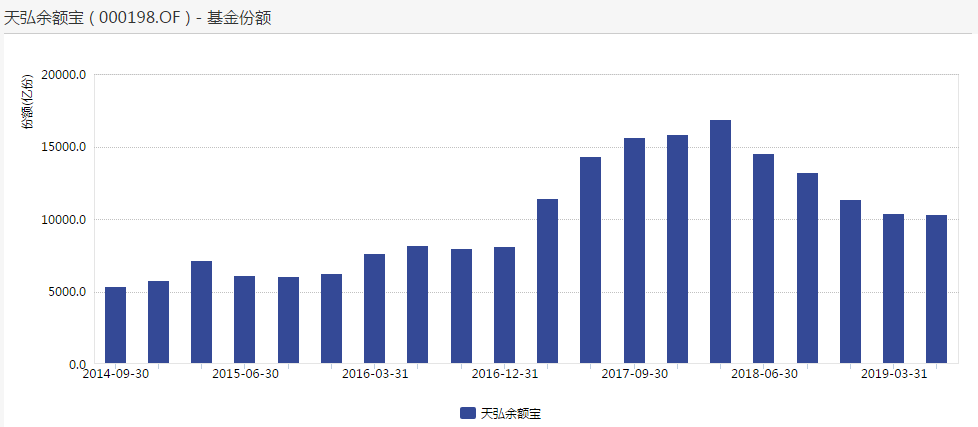The height and width of the screenshot is (427, 978).
Task: Click the second bar for 2014-12-31
Action: click(158, 322)
